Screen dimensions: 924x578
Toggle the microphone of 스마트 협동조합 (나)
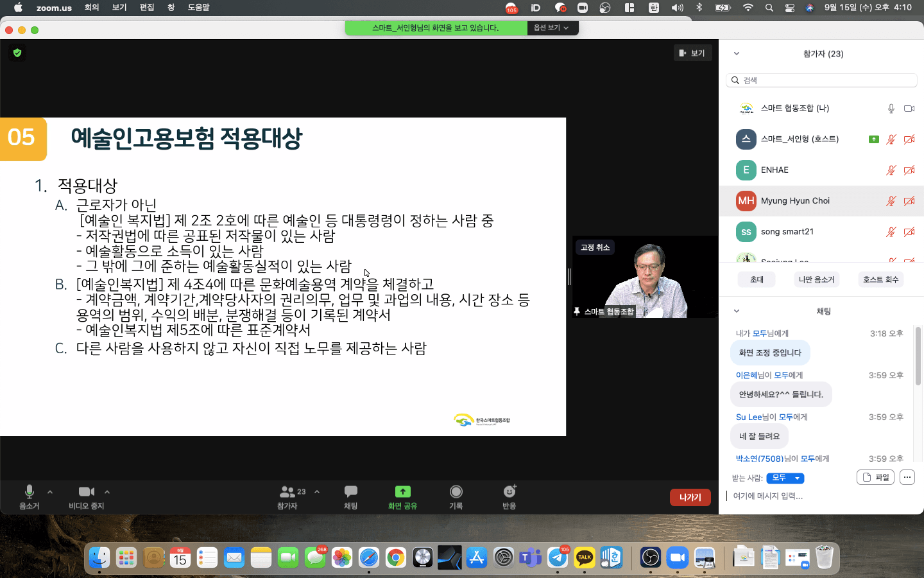point(891,109)
